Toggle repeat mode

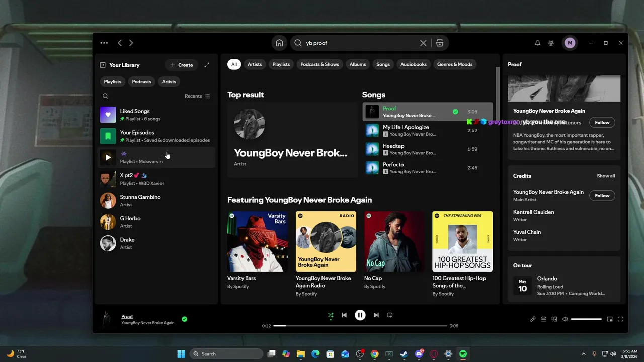(x=389, y=315)
